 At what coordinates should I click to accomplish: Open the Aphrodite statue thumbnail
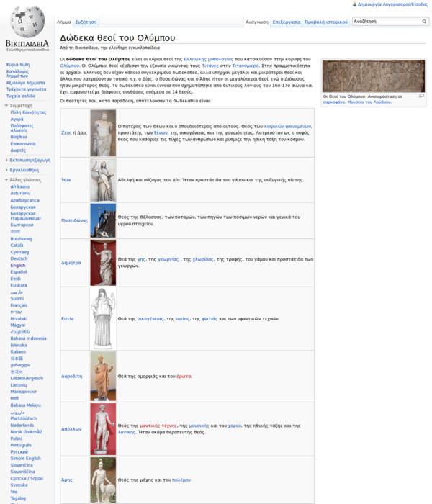[103, 376]
